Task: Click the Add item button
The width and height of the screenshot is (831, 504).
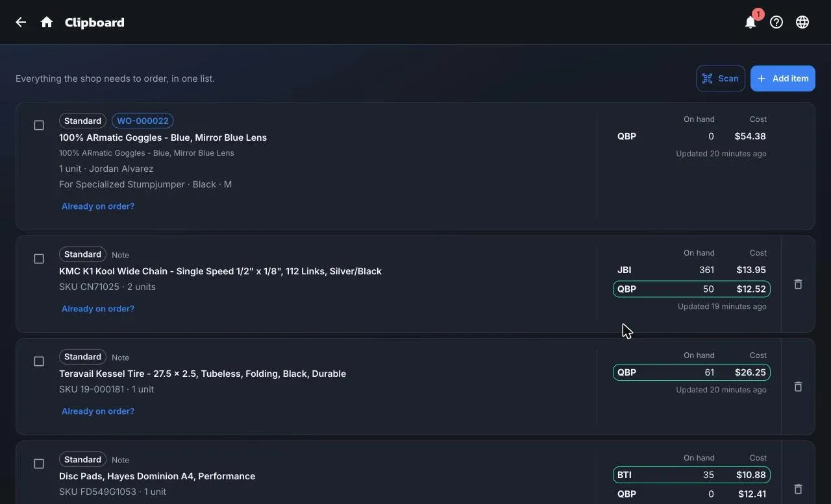Action: (x=783, y=78)
